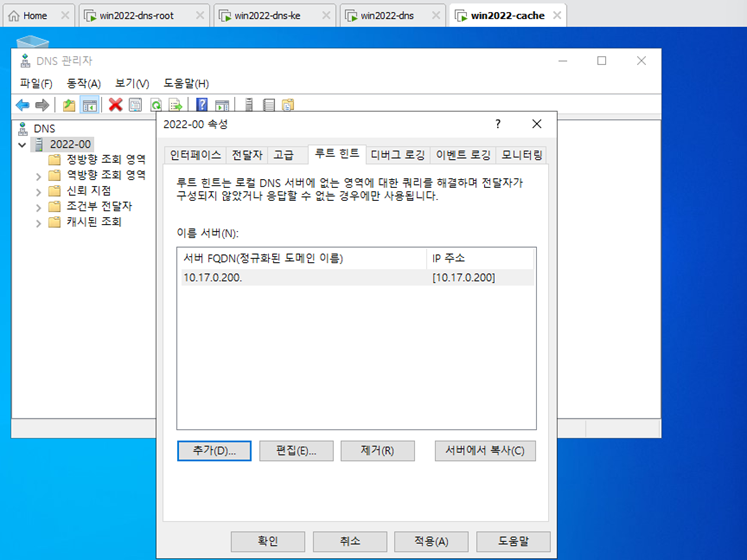Close the 2022-00 속성 dialog
The height and width of the screenshot is (560, 747).
tap(536, 124)
